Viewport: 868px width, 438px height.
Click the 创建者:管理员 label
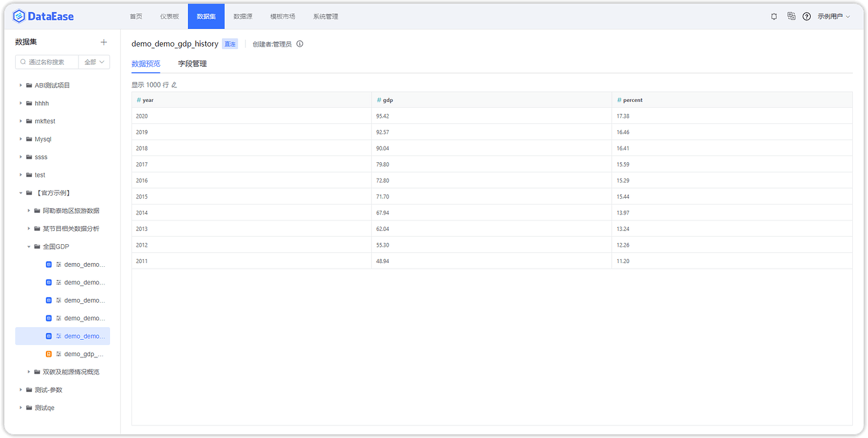click(272, 44)
